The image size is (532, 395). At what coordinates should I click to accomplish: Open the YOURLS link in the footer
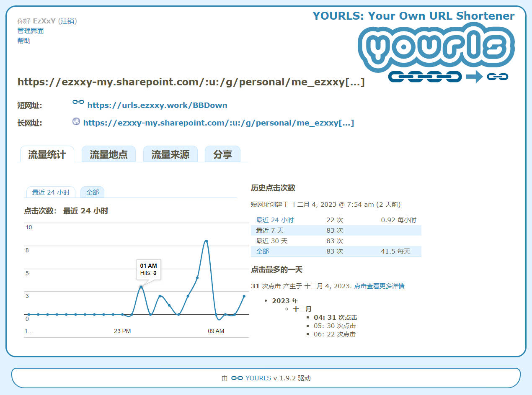coord(258,378)
